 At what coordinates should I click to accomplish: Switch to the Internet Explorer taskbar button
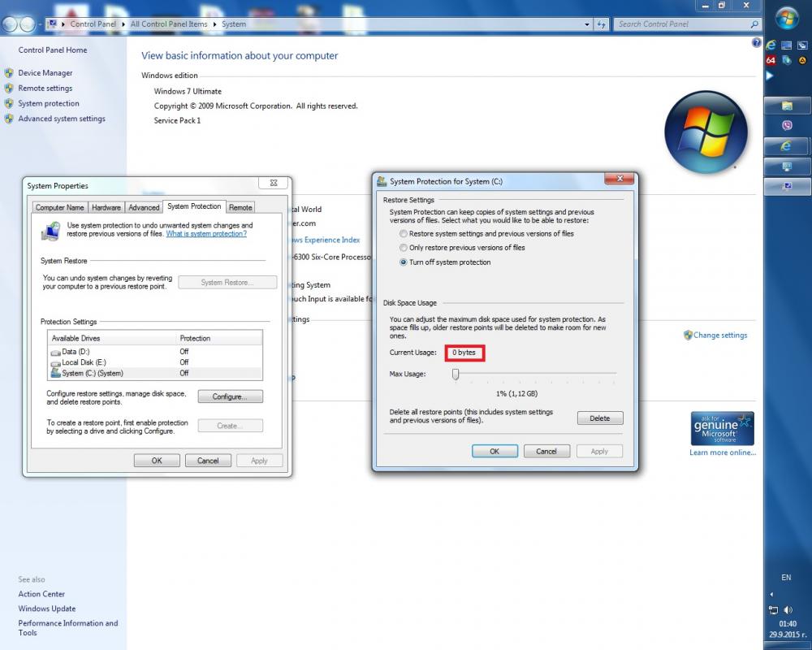click(787, 146)
